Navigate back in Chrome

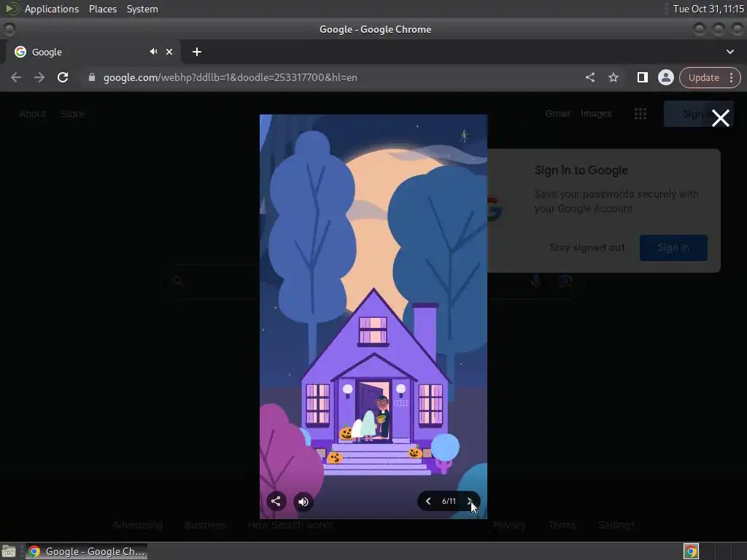click(16, 77)
